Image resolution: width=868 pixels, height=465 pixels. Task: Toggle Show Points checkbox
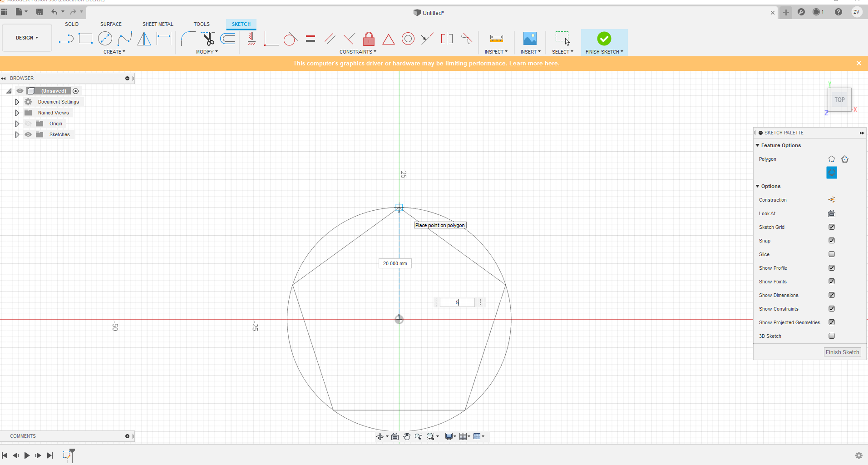[832, 282]
